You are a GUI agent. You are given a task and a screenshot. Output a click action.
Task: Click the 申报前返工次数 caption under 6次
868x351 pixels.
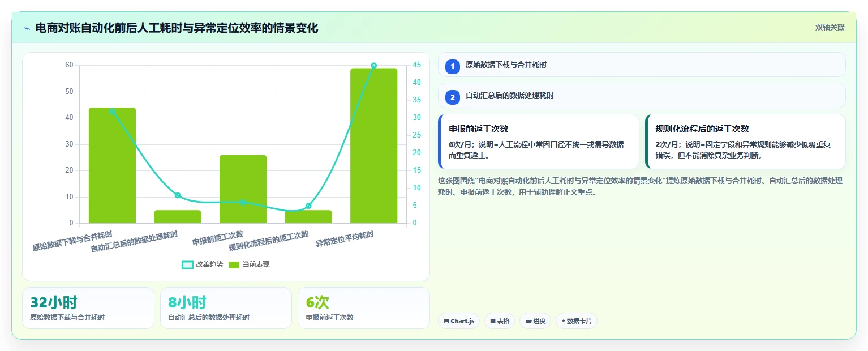coord(329,318)
